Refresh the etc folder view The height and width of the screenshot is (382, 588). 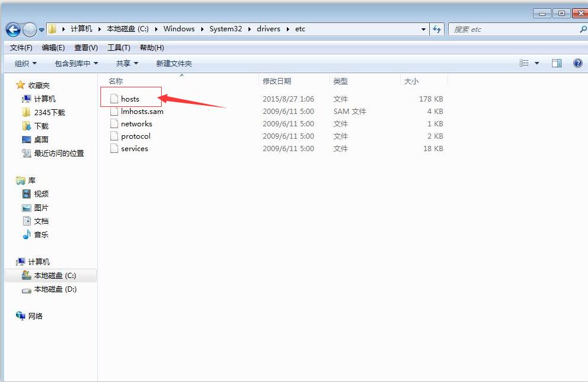pyautogui.click(x=437, y=30)
